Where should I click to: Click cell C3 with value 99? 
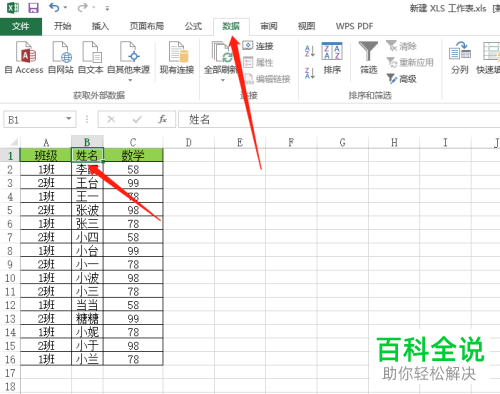[133, 183]
